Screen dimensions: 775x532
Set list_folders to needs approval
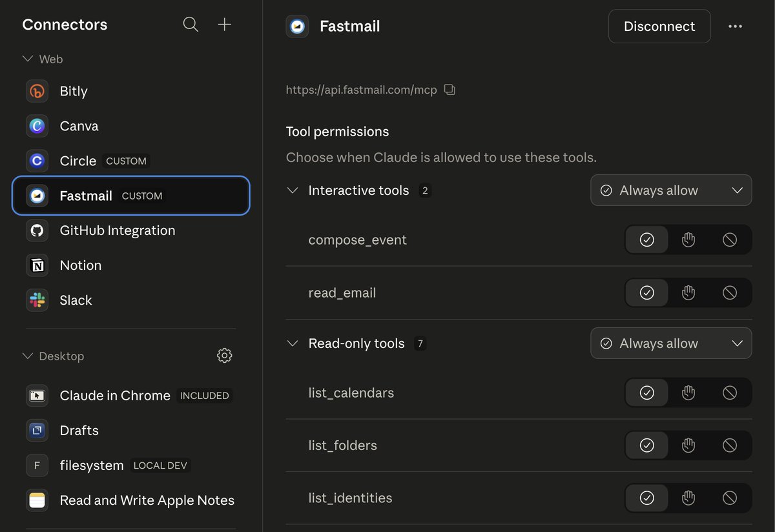point(688,445)
